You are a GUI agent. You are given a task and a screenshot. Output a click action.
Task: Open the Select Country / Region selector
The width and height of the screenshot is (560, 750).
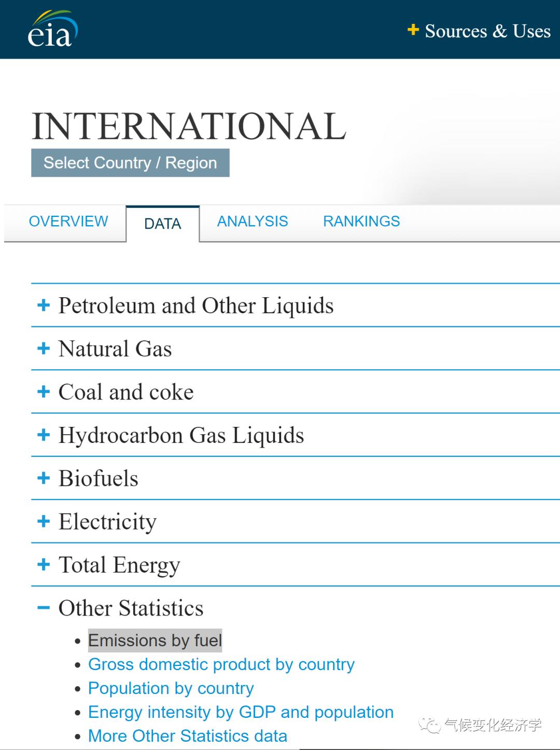(130, 163)
